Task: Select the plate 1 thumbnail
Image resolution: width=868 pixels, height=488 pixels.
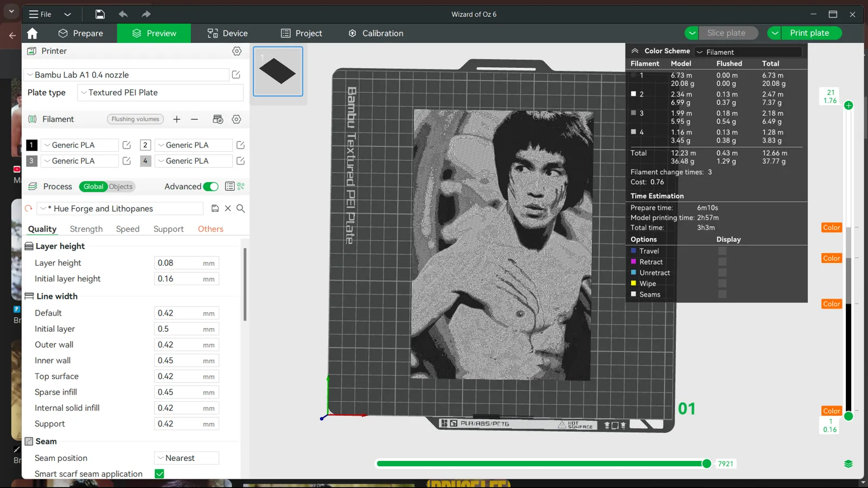Action: [x=278, y=72]
